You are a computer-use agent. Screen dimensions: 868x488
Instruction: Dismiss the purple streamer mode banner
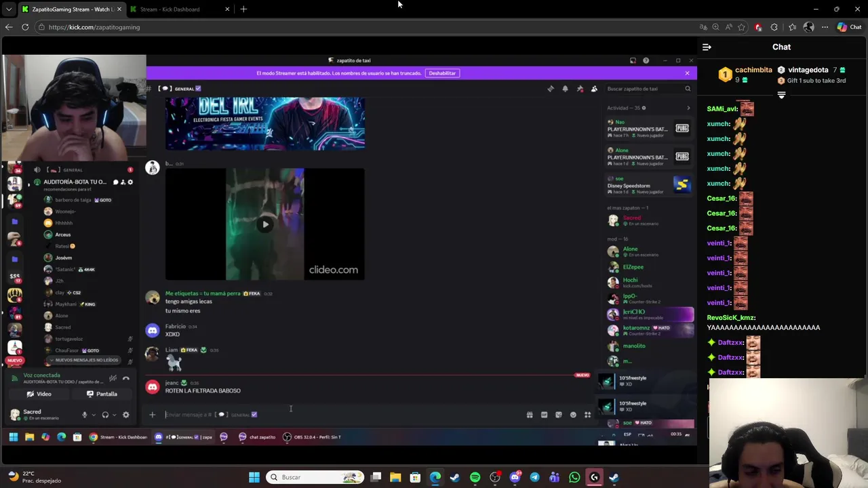(x=687, y=73)
